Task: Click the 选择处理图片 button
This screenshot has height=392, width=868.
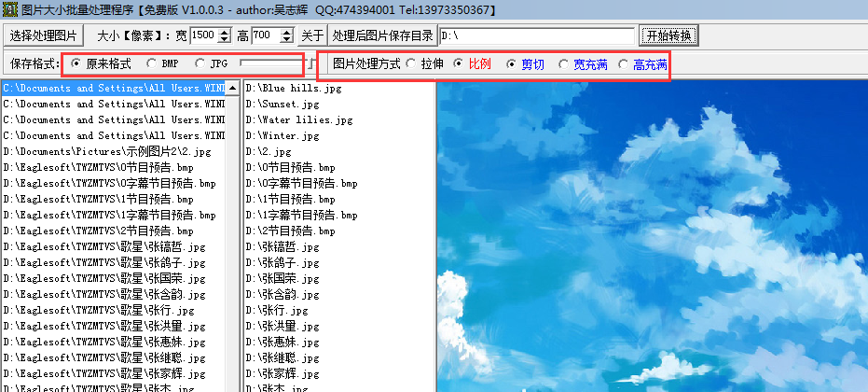Action: (x=43, y=36)
